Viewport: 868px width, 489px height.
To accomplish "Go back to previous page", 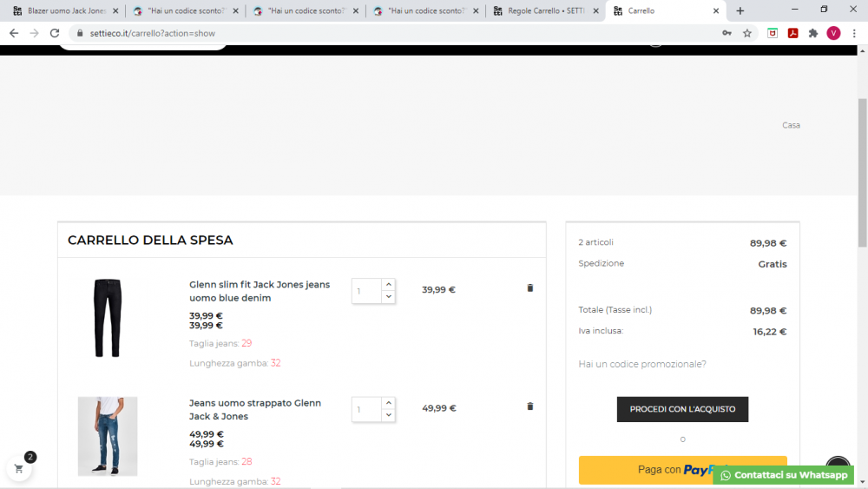I will point(14,33).
